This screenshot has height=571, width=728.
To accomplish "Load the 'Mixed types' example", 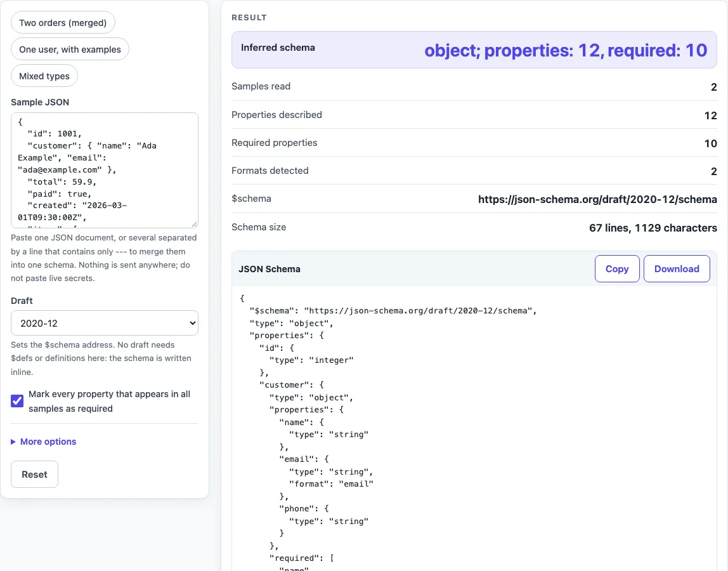I will [x=44, y=75].
